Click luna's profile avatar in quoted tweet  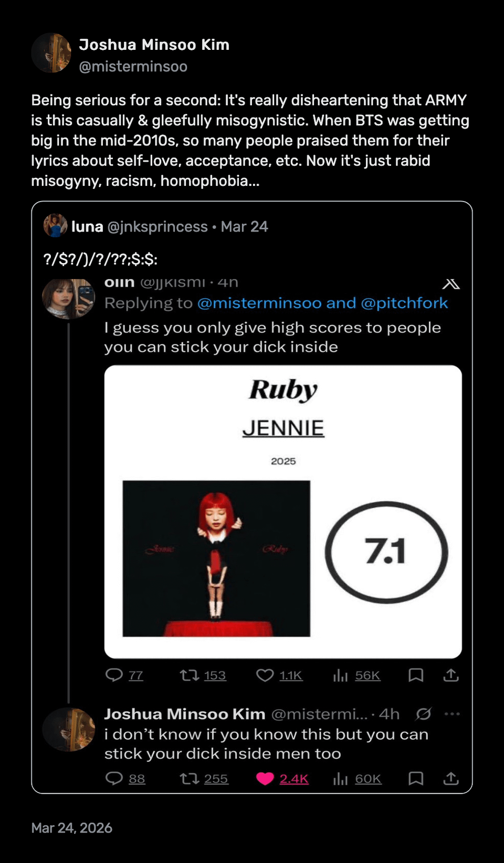(55, 226)
